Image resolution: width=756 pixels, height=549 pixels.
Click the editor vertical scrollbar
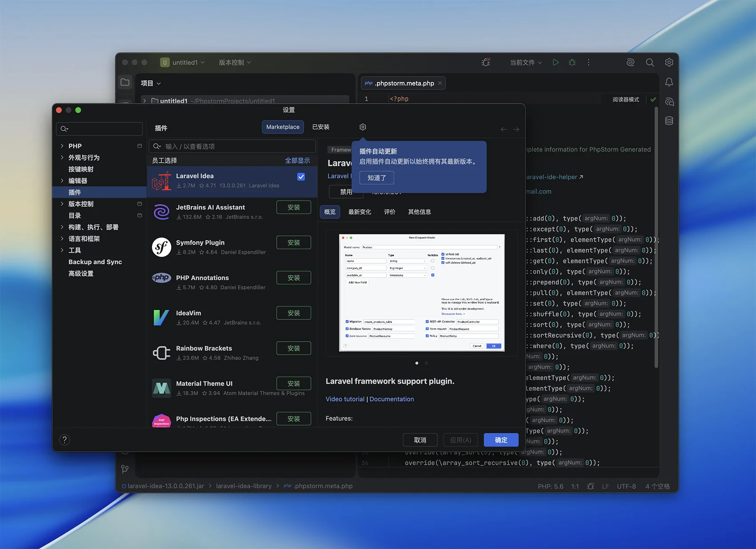coord(656,236)
